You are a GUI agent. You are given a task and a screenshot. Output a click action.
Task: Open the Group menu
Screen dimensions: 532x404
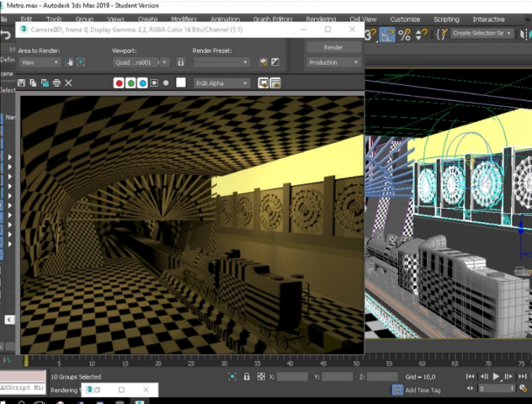click(84, 19)
